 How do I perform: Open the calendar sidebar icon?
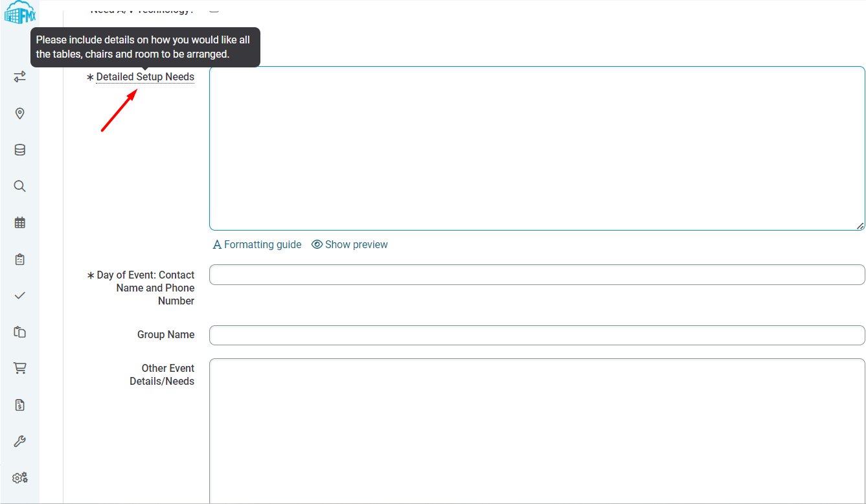coord(19,222)
